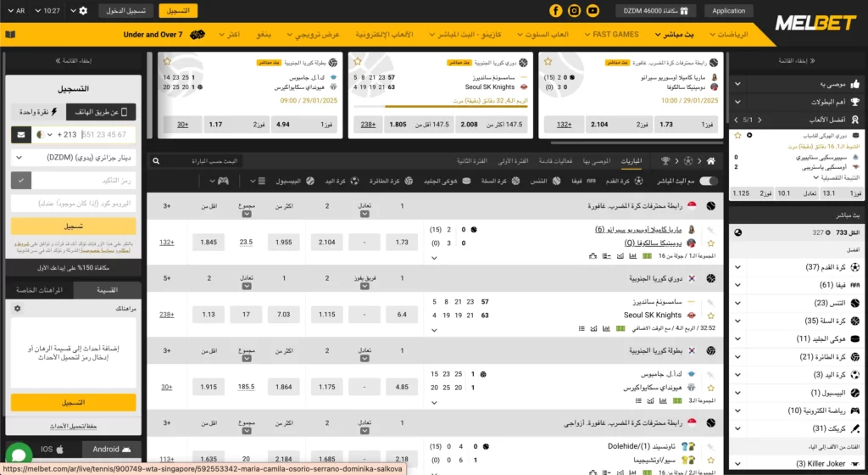Switch to the فعاليات قادمة tab
Viewport: 868px width, 475px height.
(x=555, y=161)
